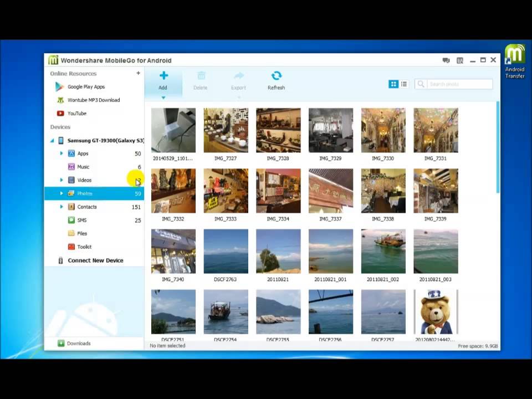Select photo IMG_7331 thumbnail
532x399 pixels.
point(436,130)
